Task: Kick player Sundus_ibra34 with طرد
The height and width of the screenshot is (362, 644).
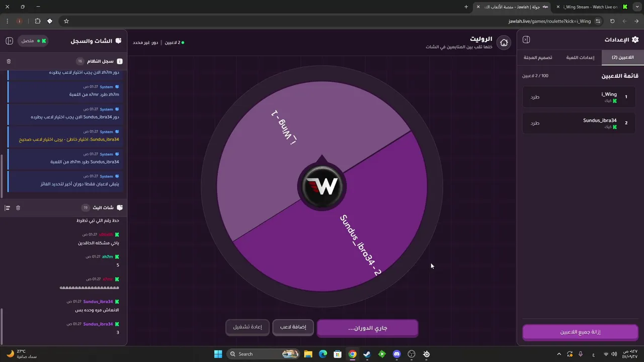Action: pyautogui.click(x=535, y=123)
